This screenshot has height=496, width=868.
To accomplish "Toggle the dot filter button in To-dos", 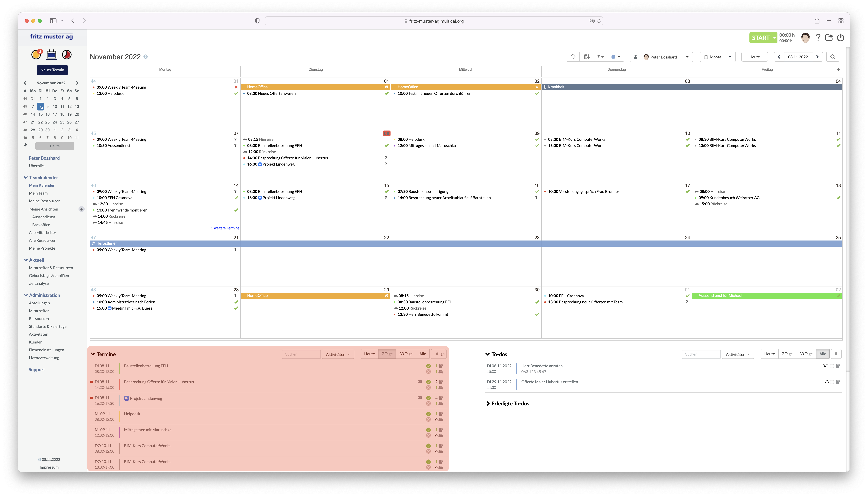I will coord(836,354).
